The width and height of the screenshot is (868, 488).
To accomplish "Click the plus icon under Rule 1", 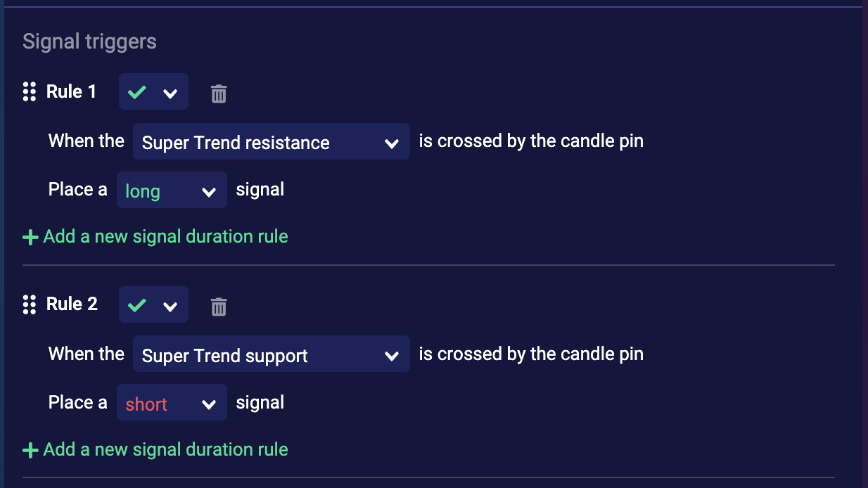I will pos(30,237).
